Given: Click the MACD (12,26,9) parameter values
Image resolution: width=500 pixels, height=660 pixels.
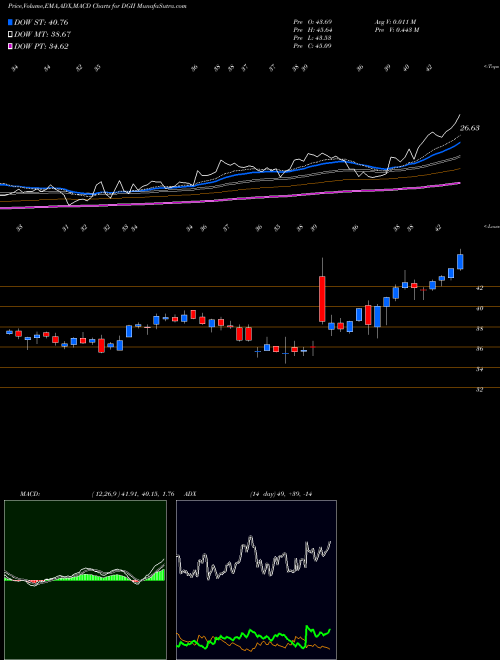Looking at the screenshot, I should pyautogui.click(x=133, y=494).
